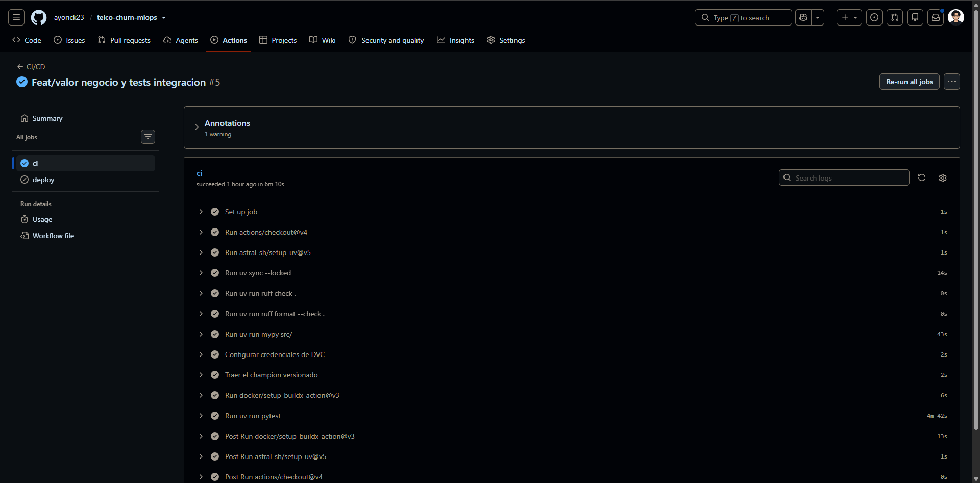980x483 pixels.
Task: Open the Copilot chat icon
Action: 803,17
